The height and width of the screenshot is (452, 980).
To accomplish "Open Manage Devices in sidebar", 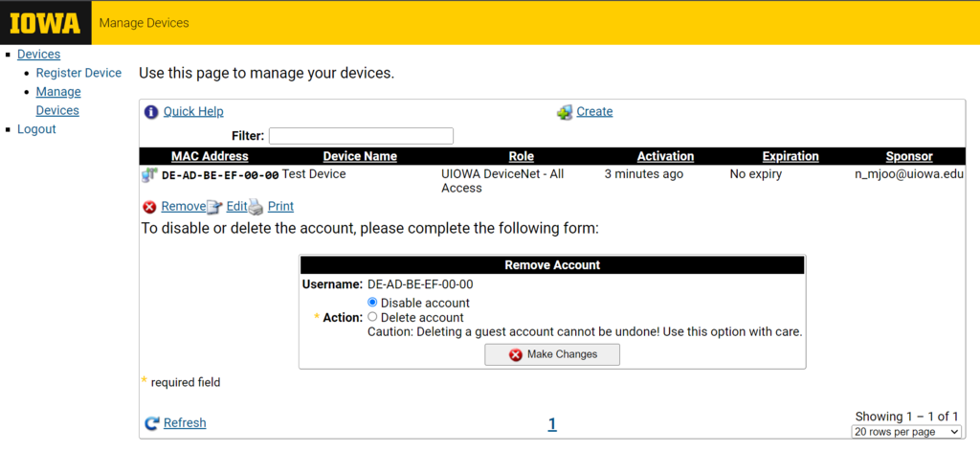I will [58, 102].
